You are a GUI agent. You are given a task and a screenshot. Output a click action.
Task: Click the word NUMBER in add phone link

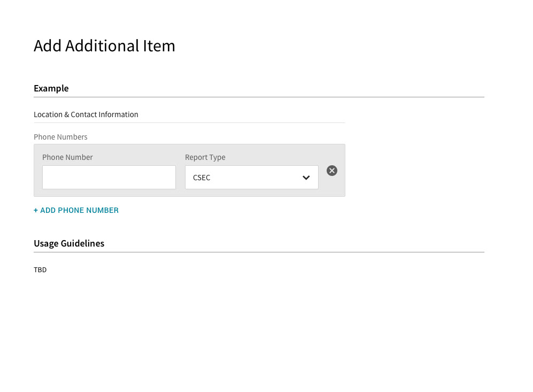[x=102, y=211]
